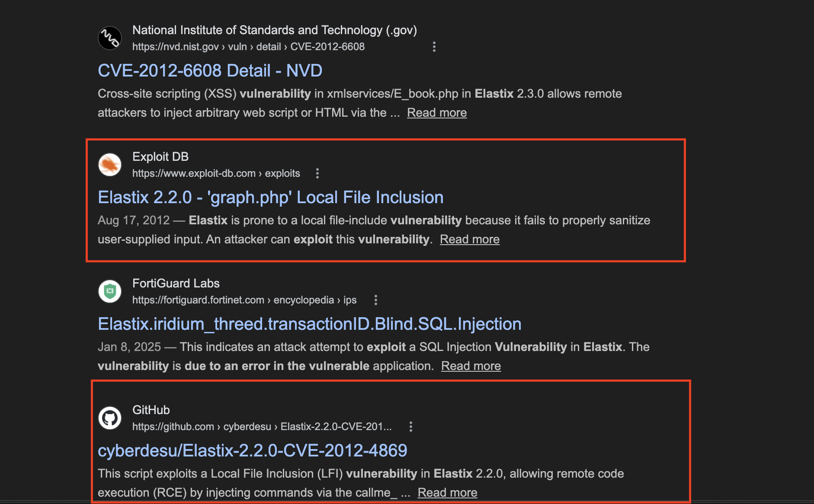Screen dimensions: 814x504
Task: Open the CVE-2012-6608 Detail - NVD result
Action: [210, 70]
